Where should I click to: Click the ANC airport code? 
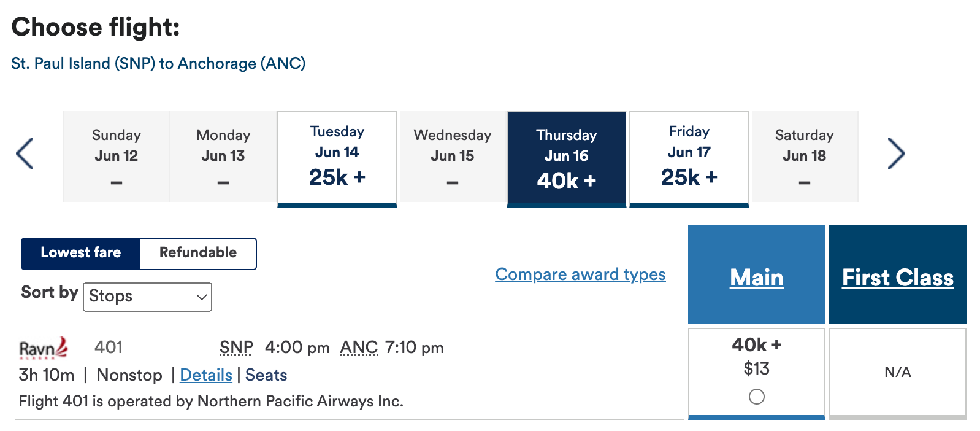click(359, 348)
